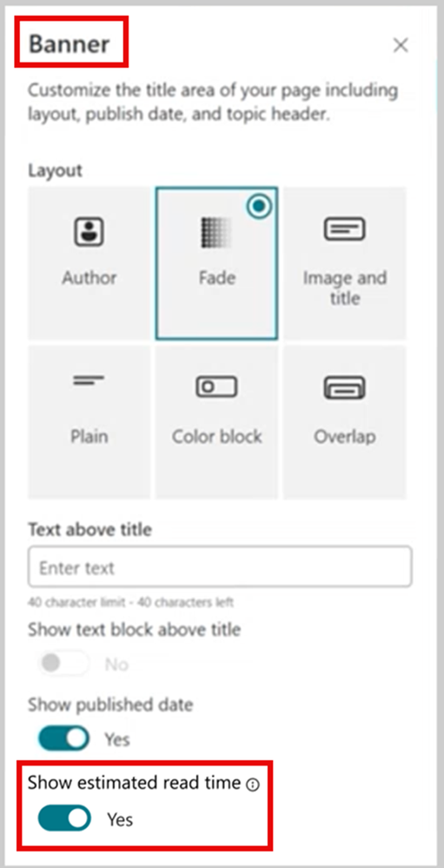Click the Plain tile label
The image size is (444, 868).
click(x=89, y=436)
